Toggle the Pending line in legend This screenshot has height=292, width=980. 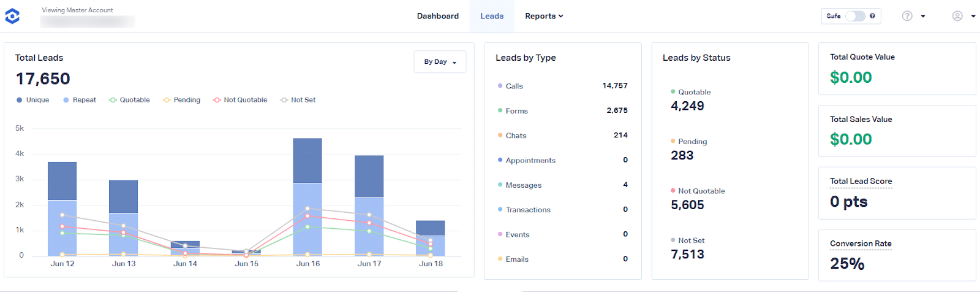pos(181,100)
